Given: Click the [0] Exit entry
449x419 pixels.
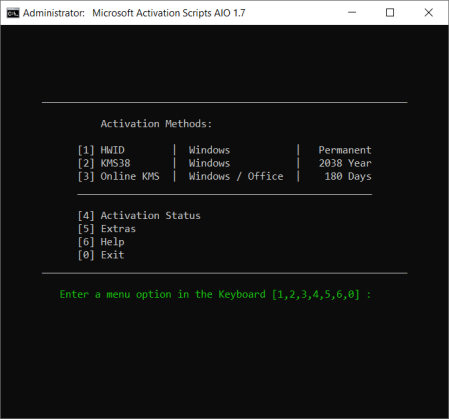Looking at the screenshot, I should click(101, 255).
